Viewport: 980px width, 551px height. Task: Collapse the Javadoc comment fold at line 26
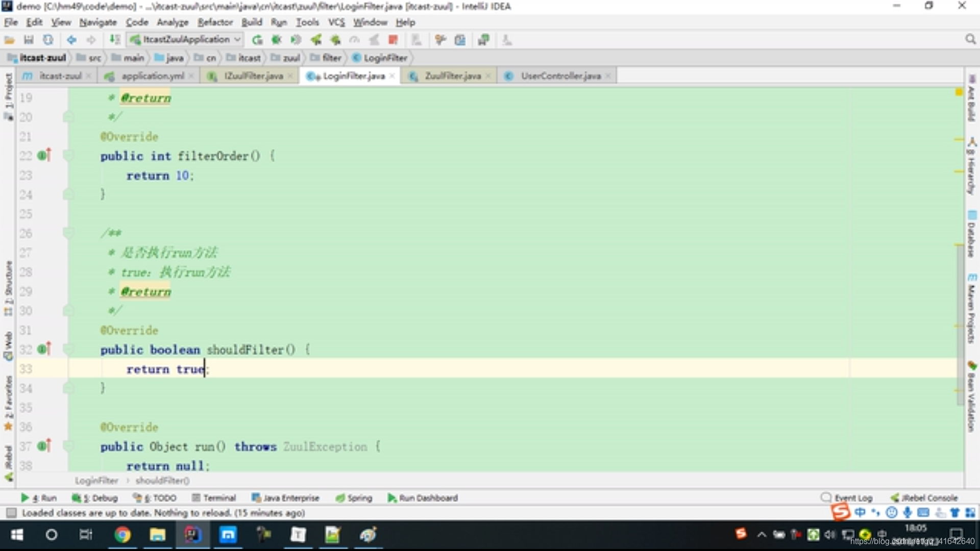pyautogui.click(x=68, y=233)
